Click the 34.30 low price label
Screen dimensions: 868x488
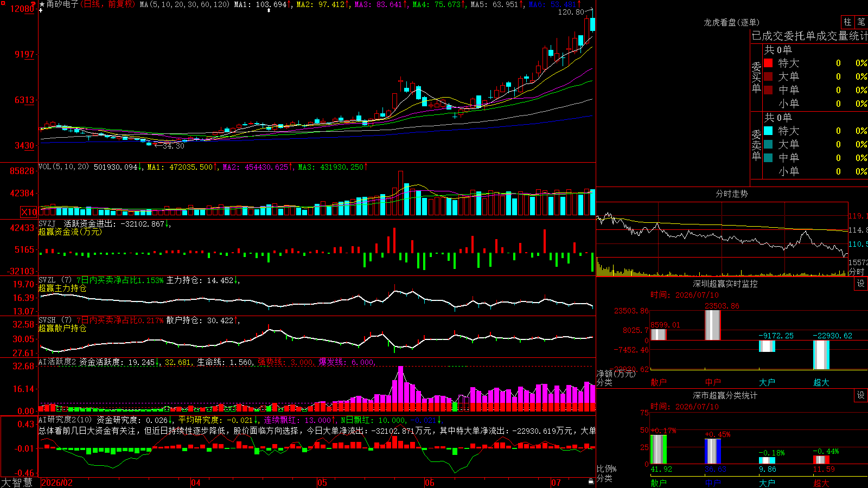click(174, 146)
